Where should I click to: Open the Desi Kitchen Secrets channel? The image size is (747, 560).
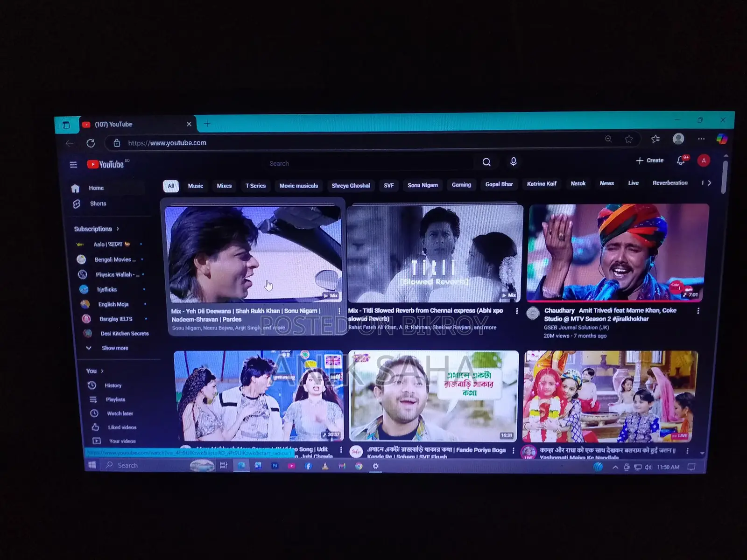click(x=117, y=334)
